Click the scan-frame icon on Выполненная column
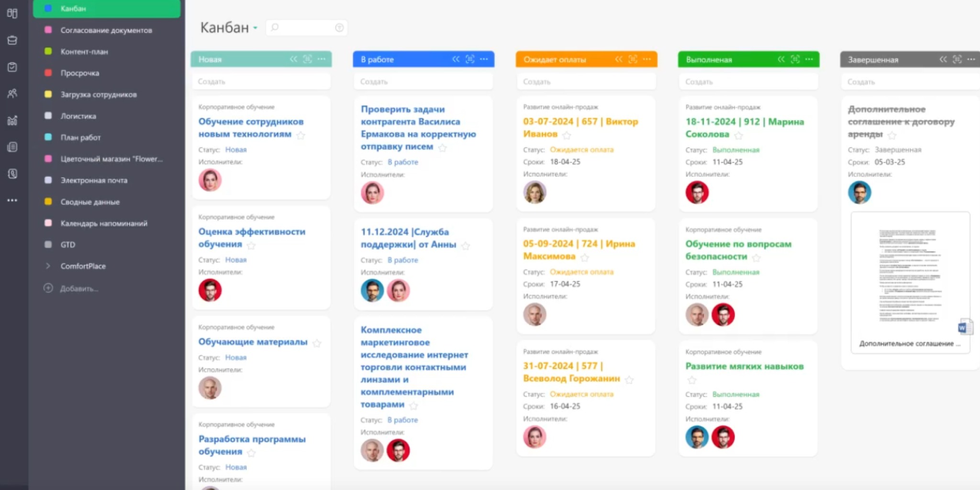 795,59
